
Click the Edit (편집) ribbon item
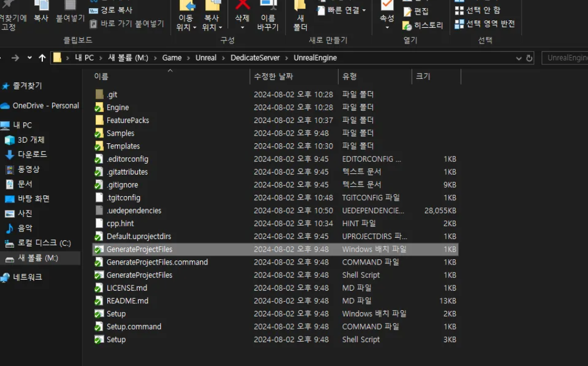(x=416, y=12)
